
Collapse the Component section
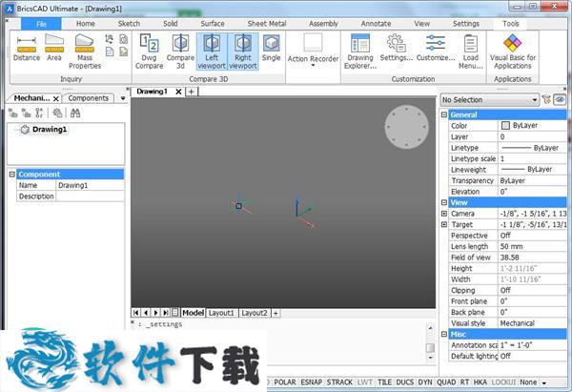(11, 175)
